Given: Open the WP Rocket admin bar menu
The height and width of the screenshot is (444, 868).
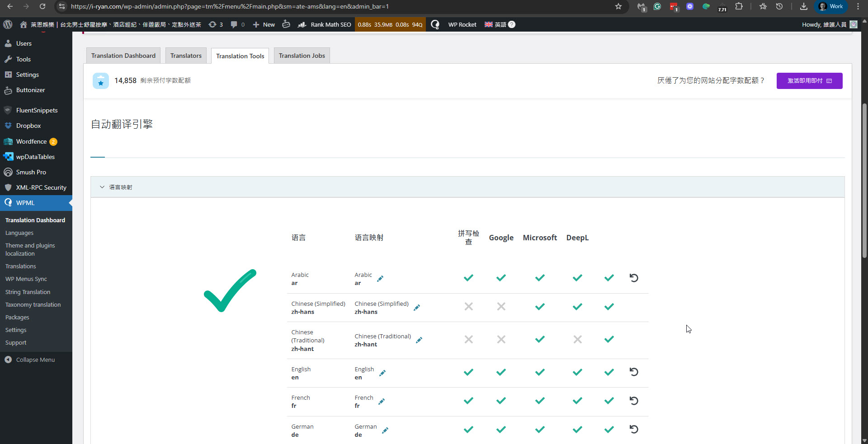Looking at the screenshot, I should pyautogui.click(x=462, y=24).
